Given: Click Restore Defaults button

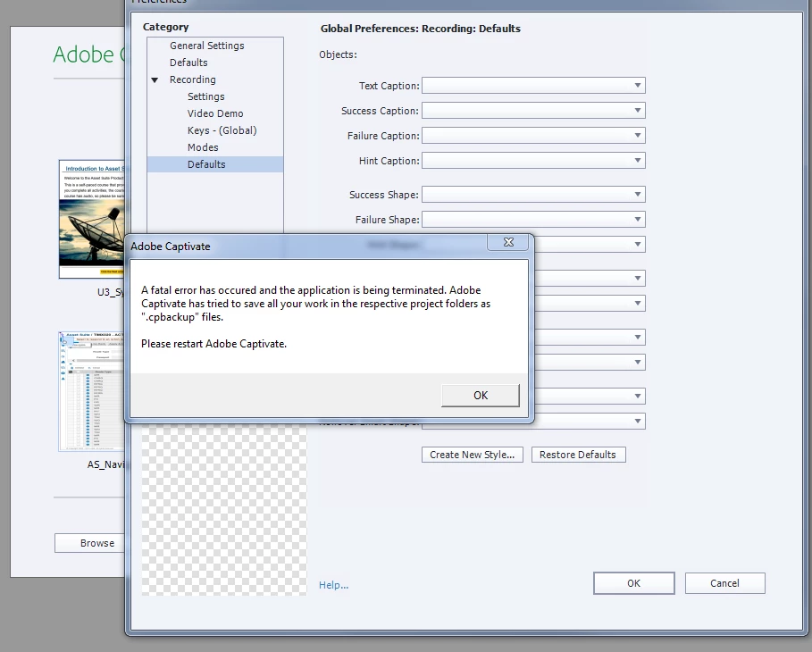Looking at the screenshot, I should point(578,455).
